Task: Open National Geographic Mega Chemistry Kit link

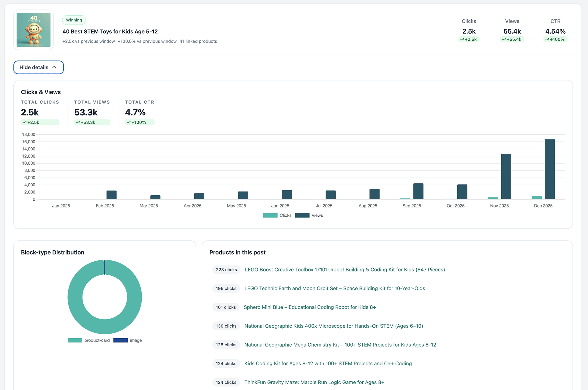Action: [340, 345]
